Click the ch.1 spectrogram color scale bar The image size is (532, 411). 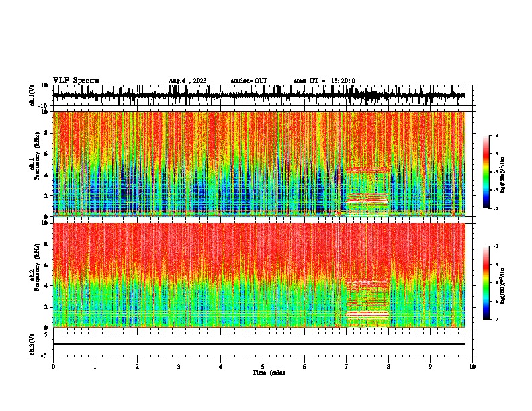(486, 172)
